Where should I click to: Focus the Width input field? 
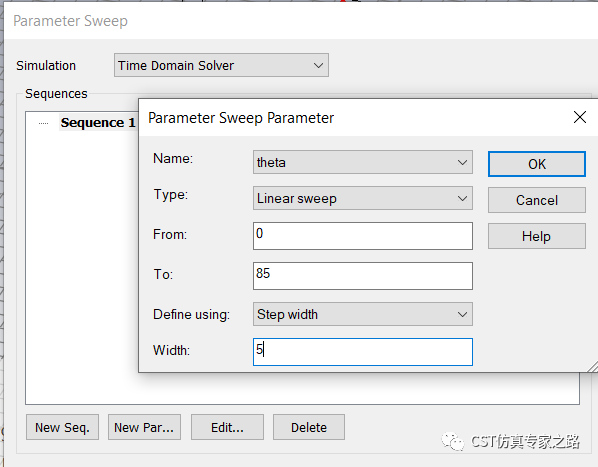[x=363, y=352]
